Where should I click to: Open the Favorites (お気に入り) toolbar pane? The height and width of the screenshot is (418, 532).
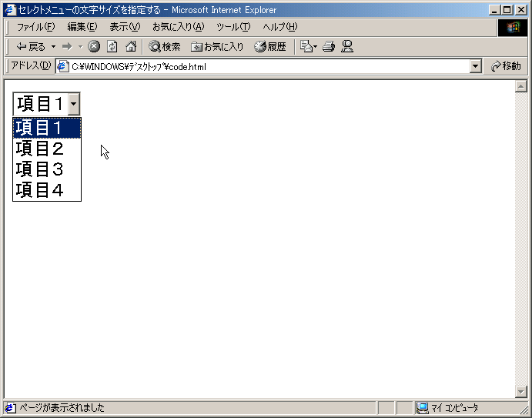coord(217,46)
